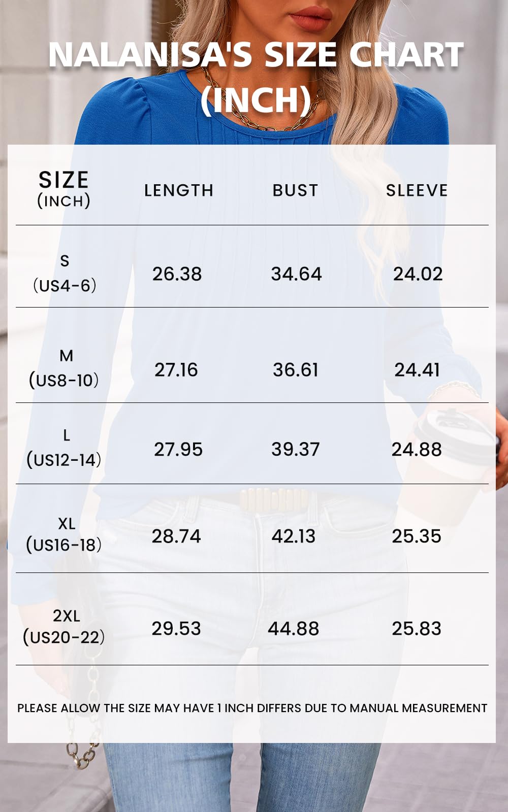Click the 34.64 bust value

click(296, 274)
